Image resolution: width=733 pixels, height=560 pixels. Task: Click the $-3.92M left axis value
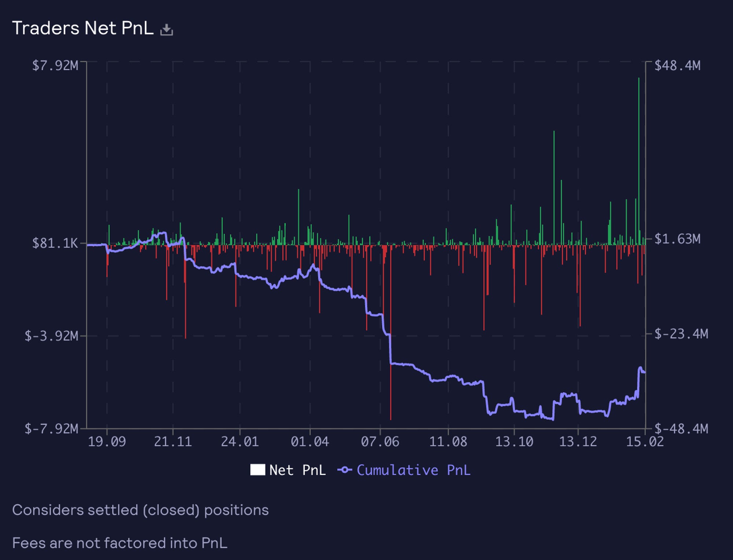point(51,335)
